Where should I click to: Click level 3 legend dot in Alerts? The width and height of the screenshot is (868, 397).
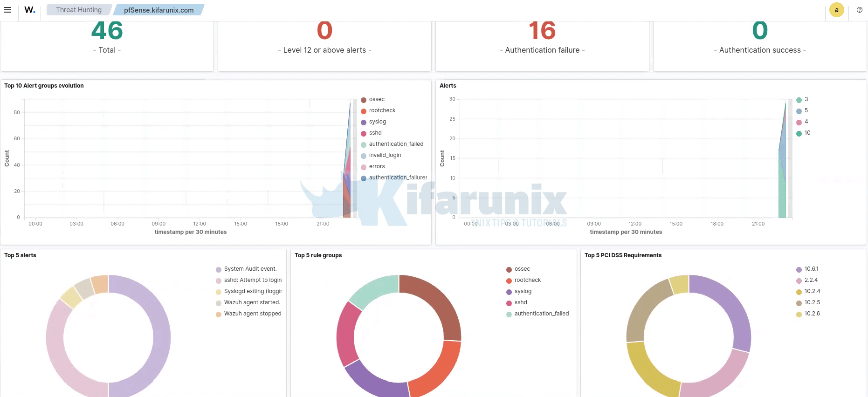point(799,100)
